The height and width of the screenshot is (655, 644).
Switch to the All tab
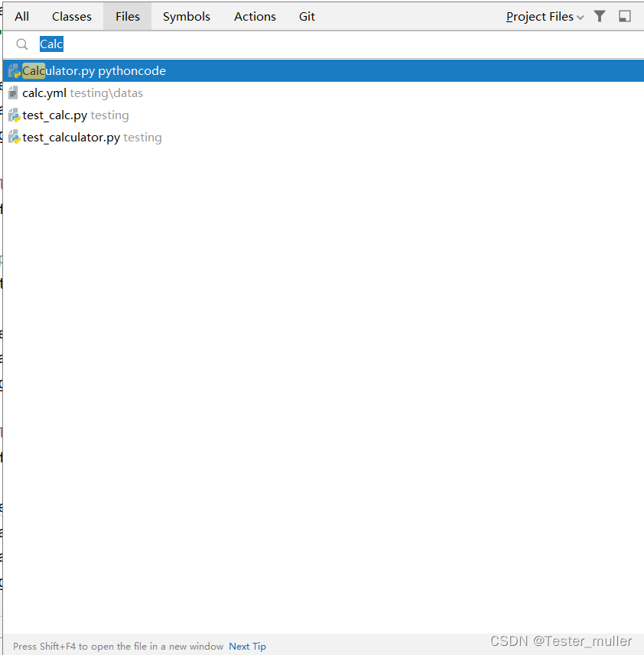(x=21, y=16)
